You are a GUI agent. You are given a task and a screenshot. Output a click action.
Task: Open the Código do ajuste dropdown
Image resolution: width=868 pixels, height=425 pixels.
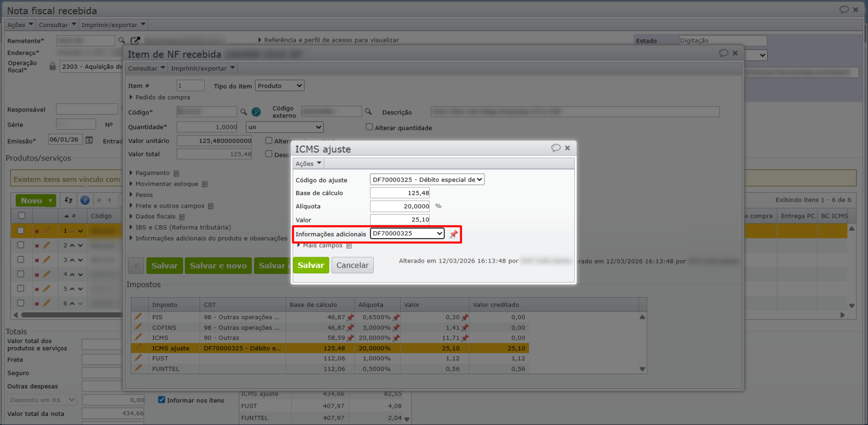427,180
